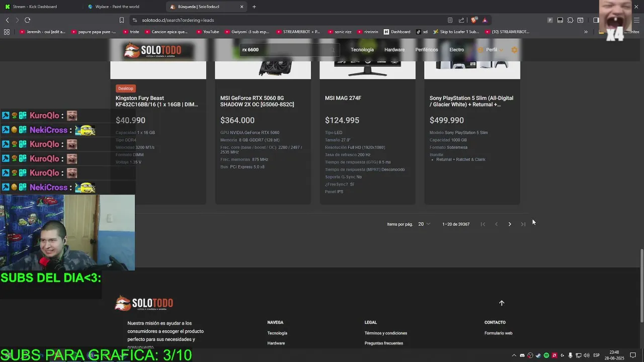The width and height of the screenshot is (644, 362).
Task: Open the Formulario web contact link
Action: click(499, 333)
